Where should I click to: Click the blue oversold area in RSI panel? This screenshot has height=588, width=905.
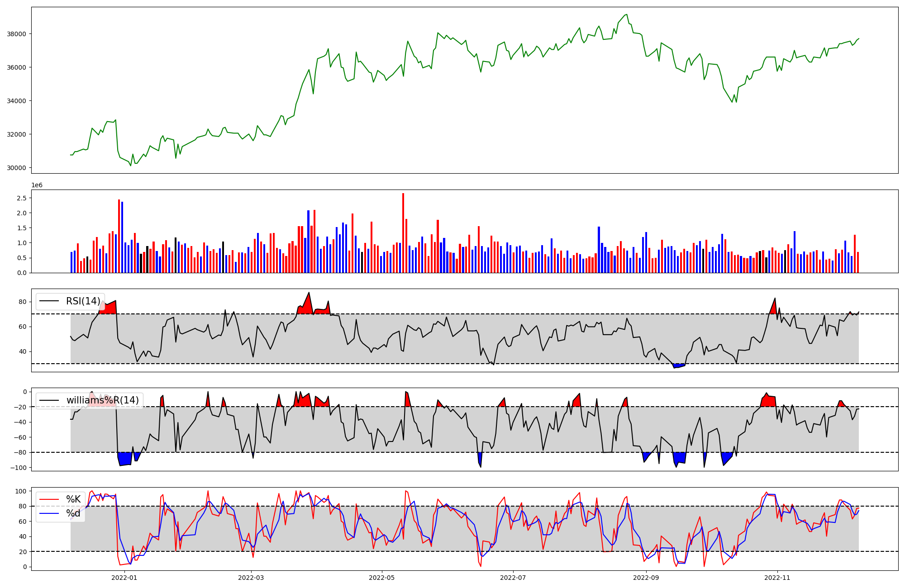[x=678, y=365]
